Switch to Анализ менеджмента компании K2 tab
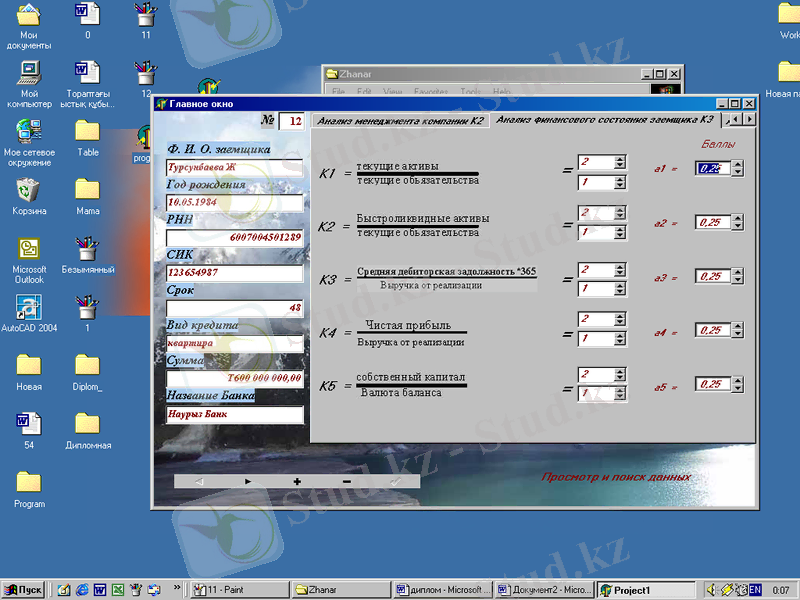This screenshot has width=800, height=600. pos(400,120)
